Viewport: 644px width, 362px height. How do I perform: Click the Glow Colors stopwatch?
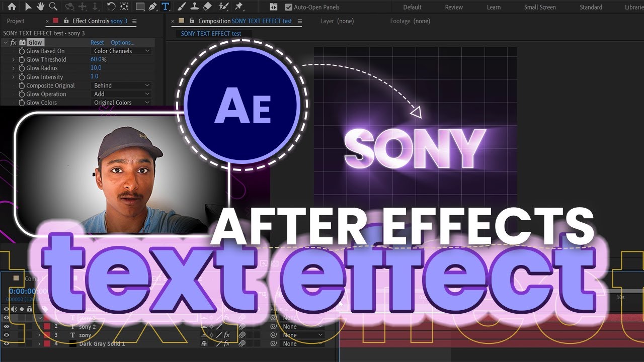tap(22, 103)
